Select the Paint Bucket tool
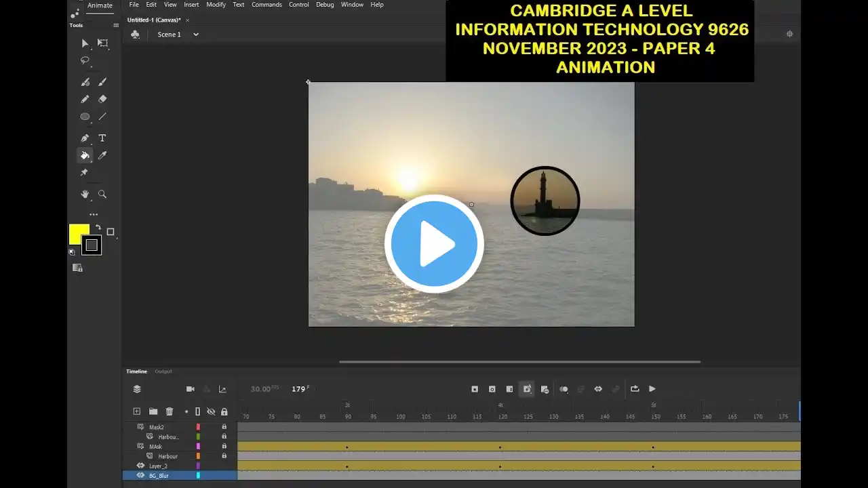The height and width of the screenshot is (488, 868). pos(85,155)
